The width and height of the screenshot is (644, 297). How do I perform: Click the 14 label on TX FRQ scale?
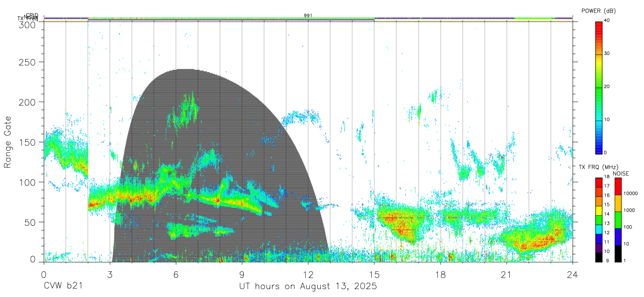[606, 214]
